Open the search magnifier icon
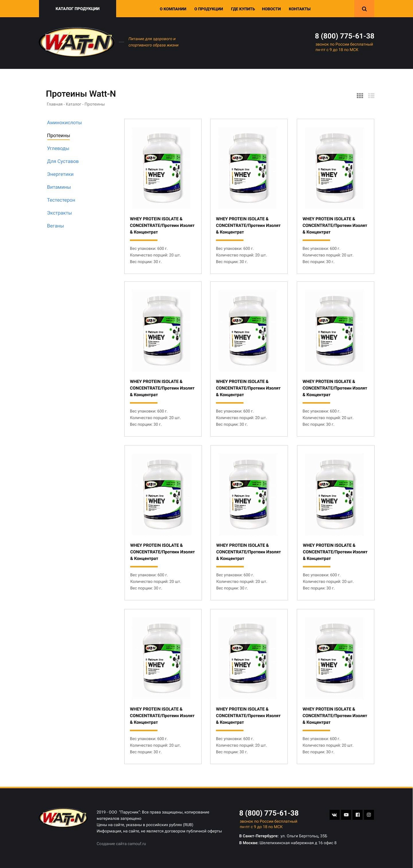The width and height of the screenshot is (413, 868). coord(364,9)
